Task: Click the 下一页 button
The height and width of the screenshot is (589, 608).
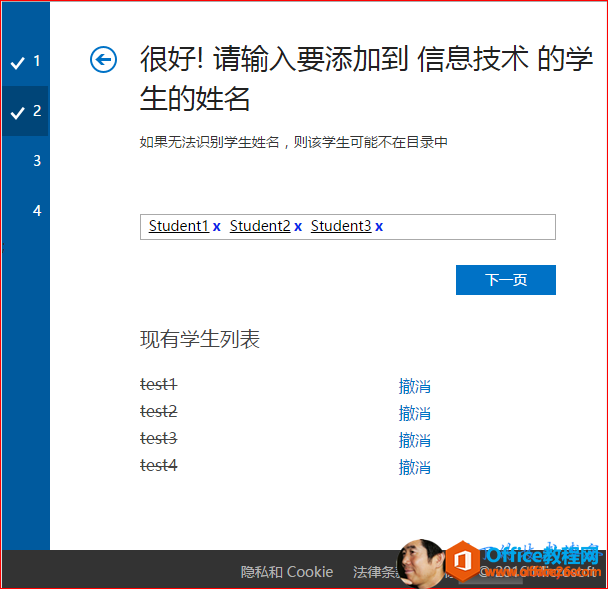Action: [506, 280]
